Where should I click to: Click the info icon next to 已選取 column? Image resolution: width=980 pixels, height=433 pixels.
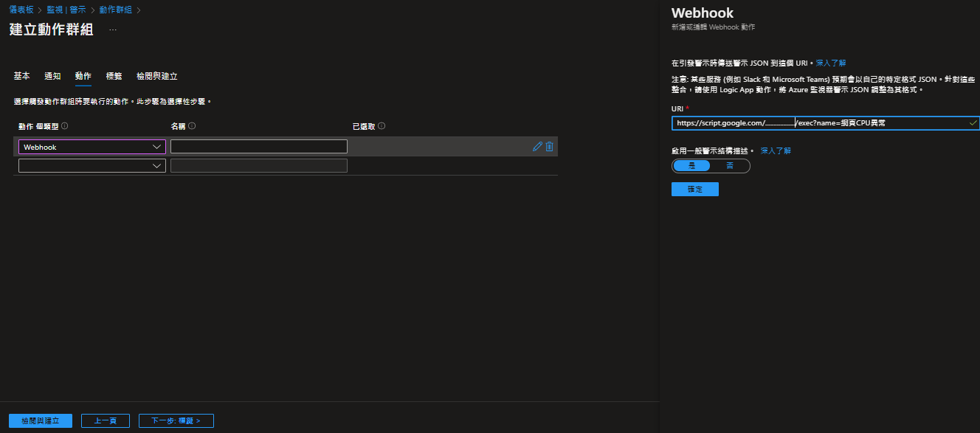tap(382, 125)
